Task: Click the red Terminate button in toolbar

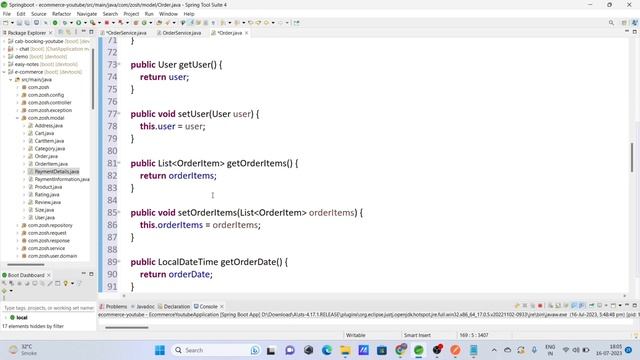Action: 107,23
